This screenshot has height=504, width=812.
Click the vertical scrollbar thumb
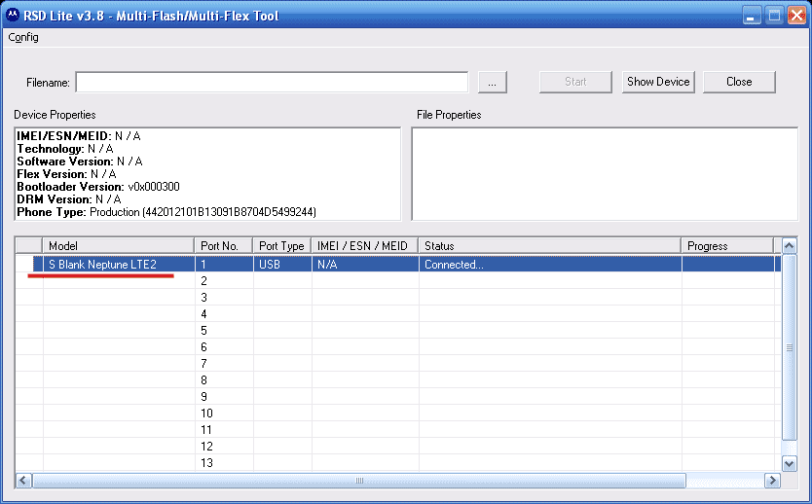(789, 347)
